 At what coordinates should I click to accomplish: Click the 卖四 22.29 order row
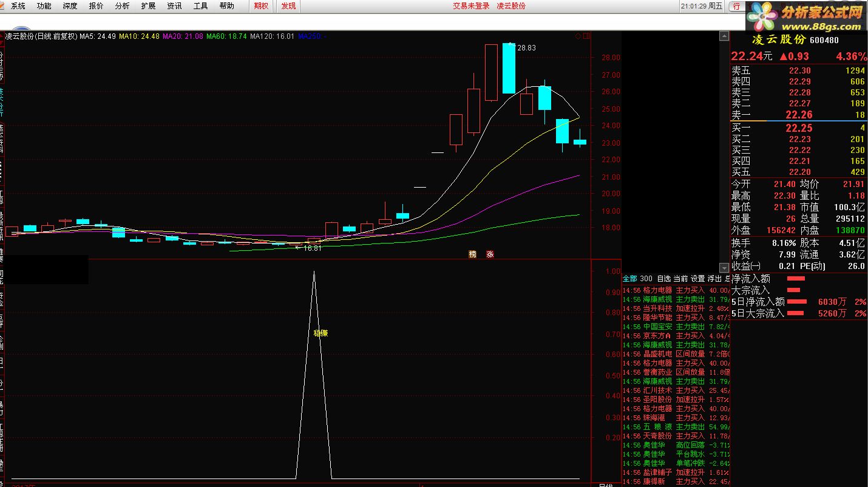(x=799, y=81)
